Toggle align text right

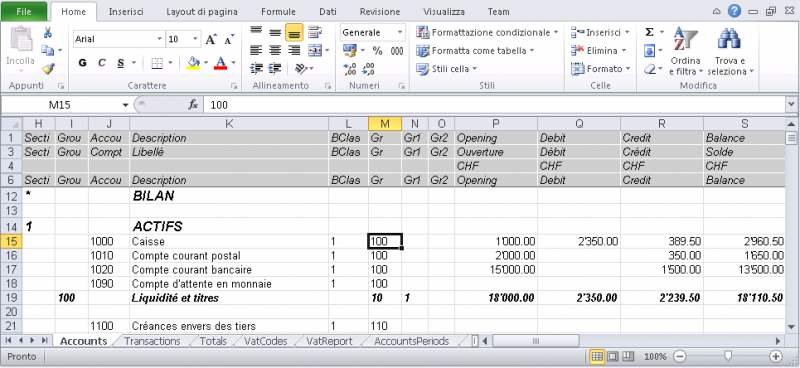(294, 50)
